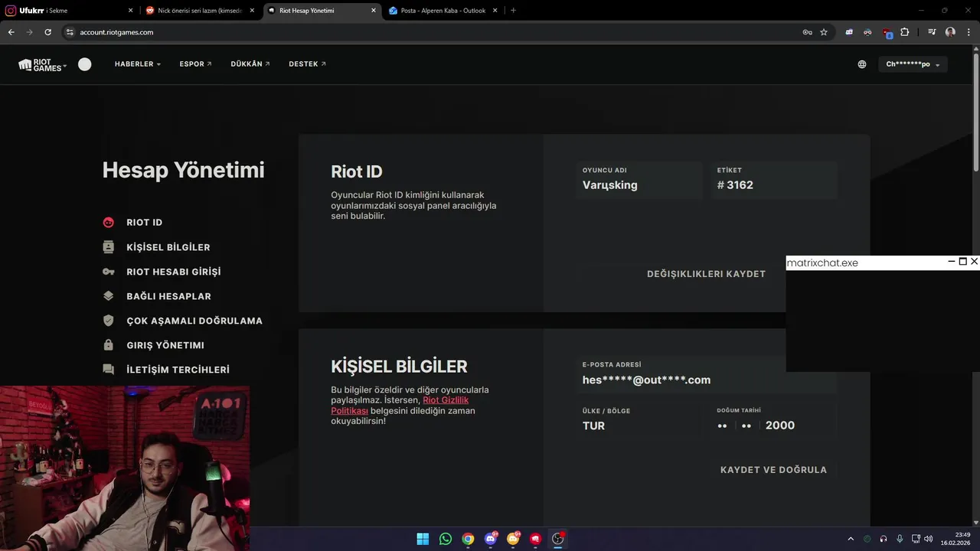The width and height of the screenshot is (980, 551).
Task: Select the Riot Hesap Yönetimi tab
Action: click(x=322, y=11)
